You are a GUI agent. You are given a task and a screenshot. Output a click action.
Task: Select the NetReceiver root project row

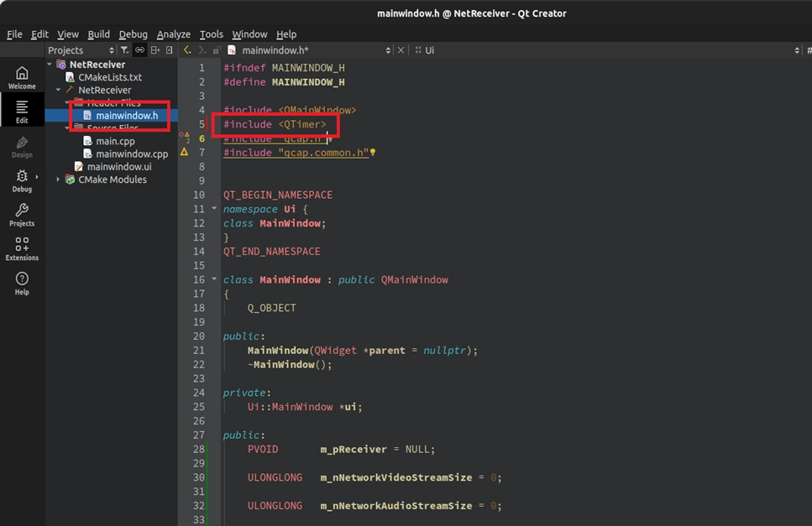tap(97, 64)
